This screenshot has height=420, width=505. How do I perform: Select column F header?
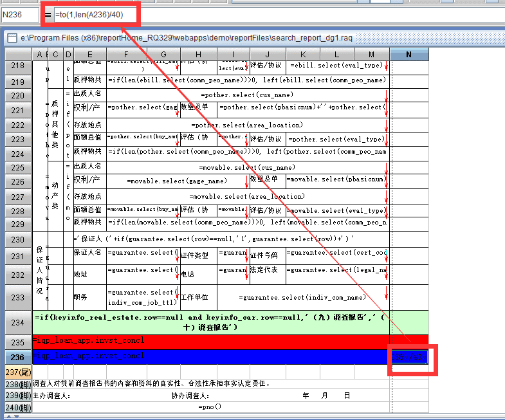click(x=126, y=55)
